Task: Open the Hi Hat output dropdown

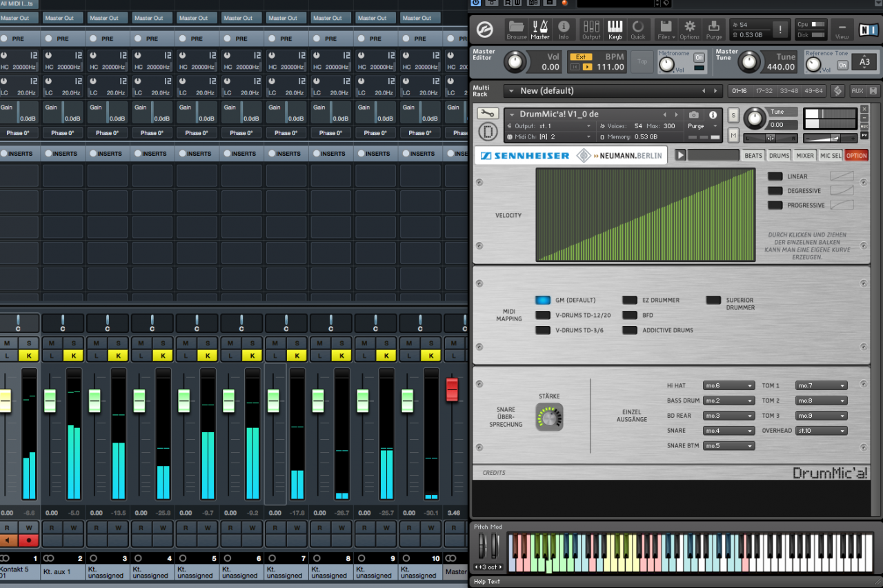Action: (x=728, y=385)
